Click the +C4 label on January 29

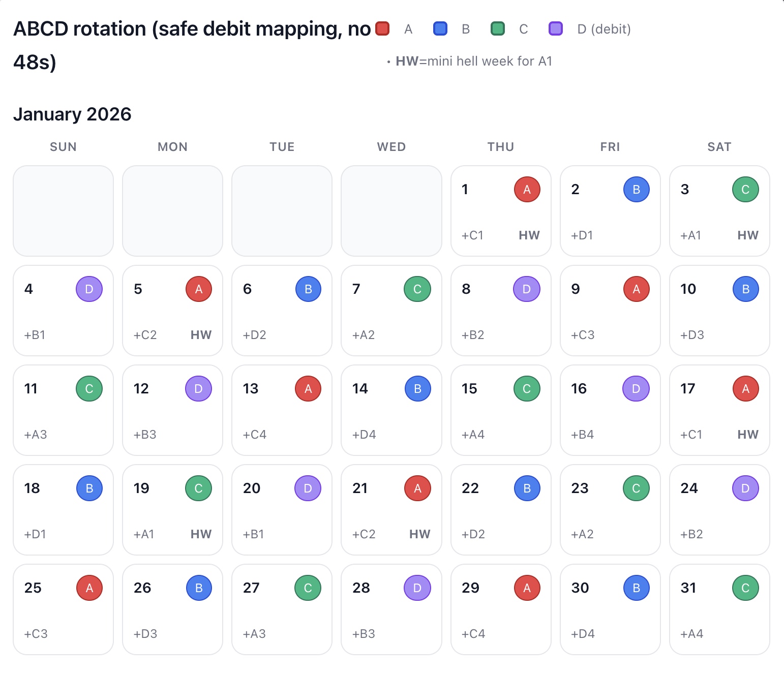point(473,634)
